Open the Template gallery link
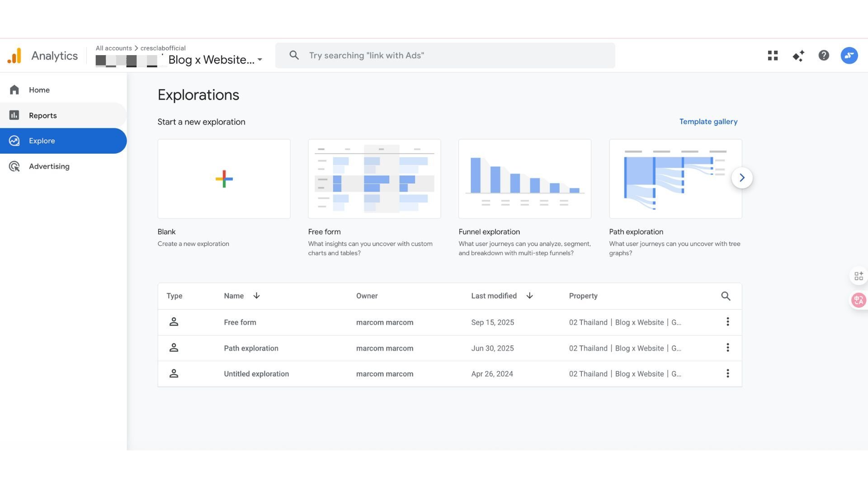The image size is (868, 488). tap(708, 122)
